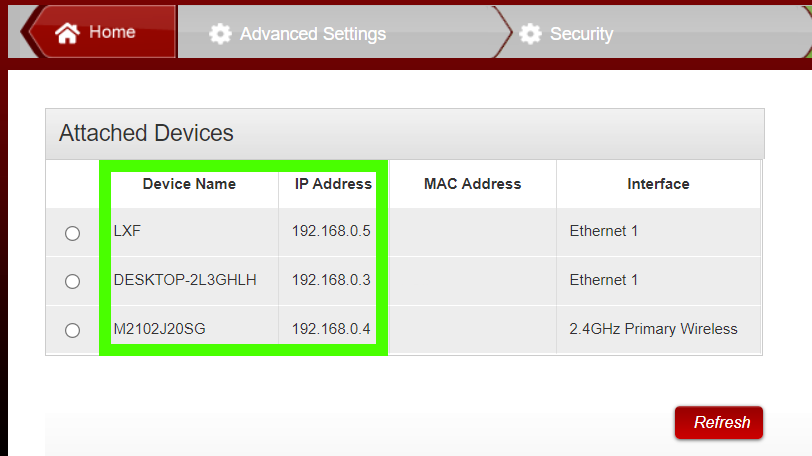Go to the Security tab
Screen dimensions: 812x456
click(x=581, y=34)
